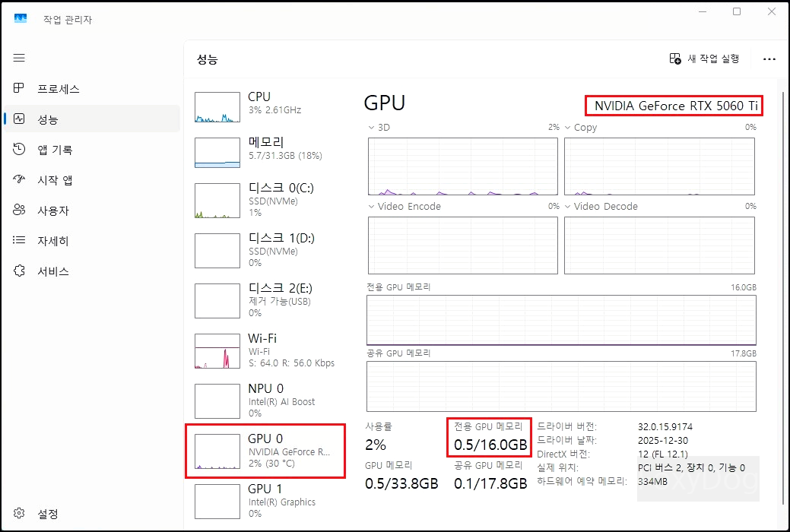Viewport: 790px width, 532px height.
Task: Select GPU 1 Intel Graphics item
Action: click(265, 501)
